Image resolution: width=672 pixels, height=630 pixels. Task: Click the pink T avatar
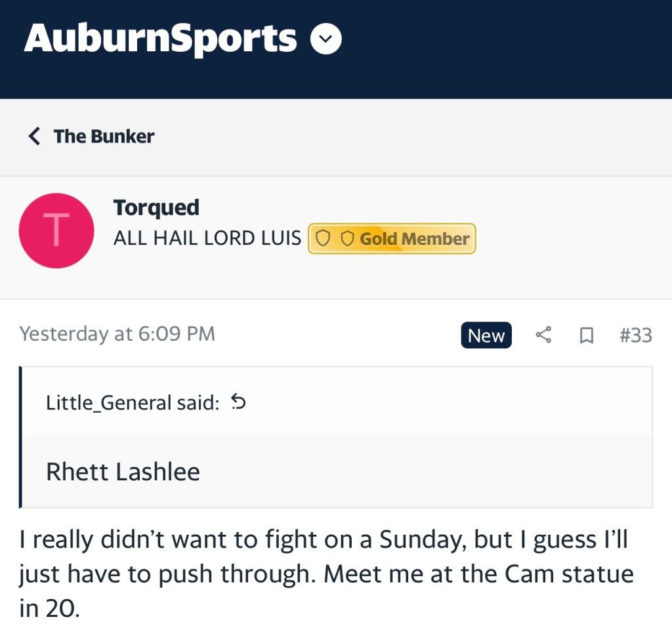56,230
